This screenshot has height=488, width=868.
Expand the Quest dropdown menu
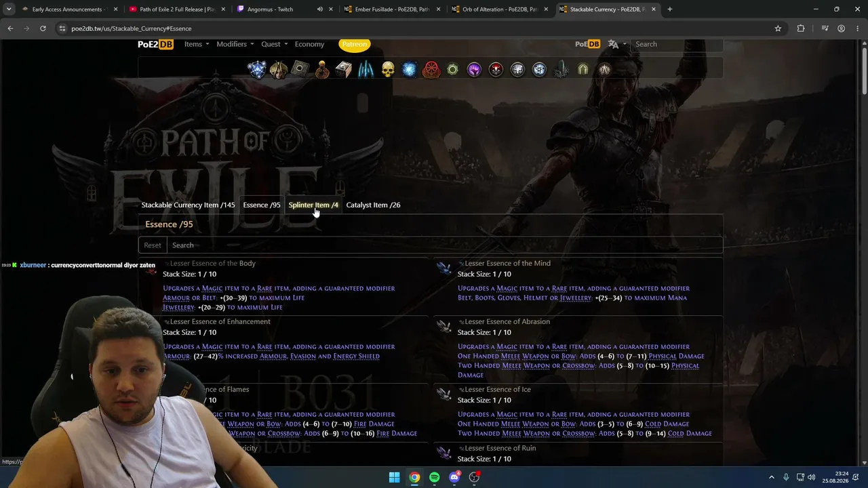(x=275, y=44)
